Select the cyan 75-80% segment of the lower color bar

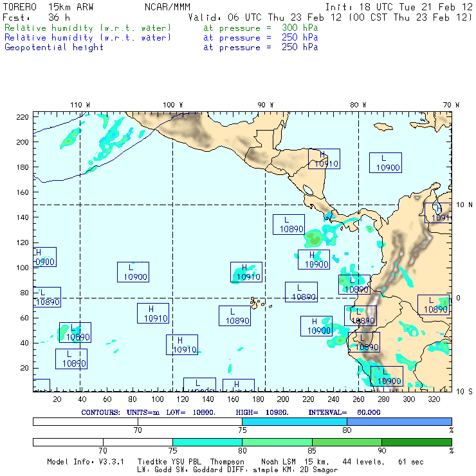207,442
